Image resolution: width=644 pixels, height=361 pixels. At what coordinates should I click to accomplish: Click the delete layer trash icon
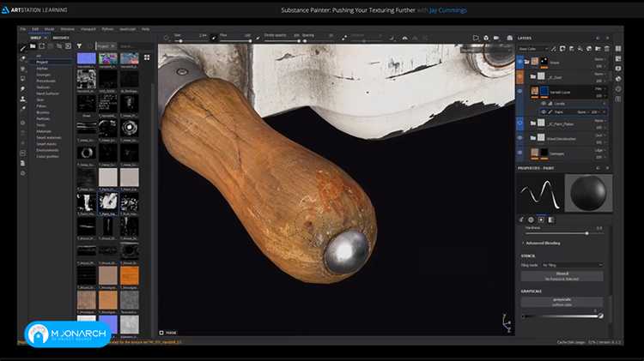click(607, 49)
